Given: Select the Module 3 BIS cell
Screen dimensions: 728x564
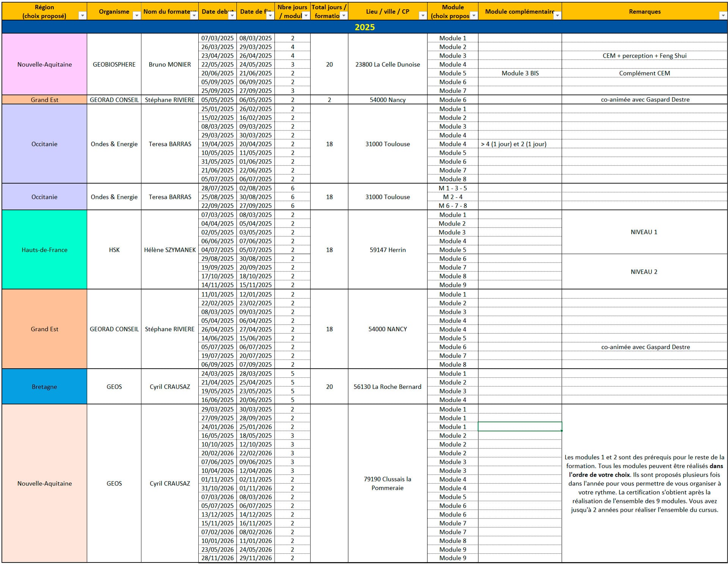Looking at the screenshot, I should click(x=520, y=73).
